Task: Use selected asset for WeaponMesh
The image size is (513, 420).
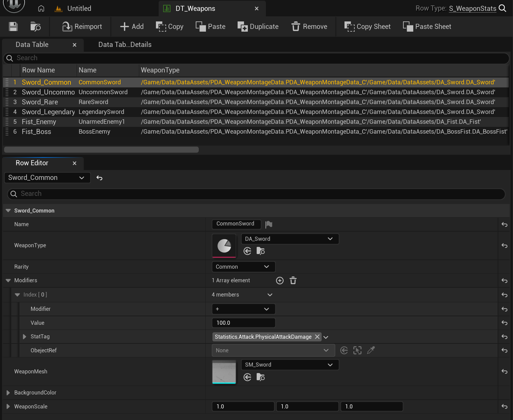Action: coord(247,377)
